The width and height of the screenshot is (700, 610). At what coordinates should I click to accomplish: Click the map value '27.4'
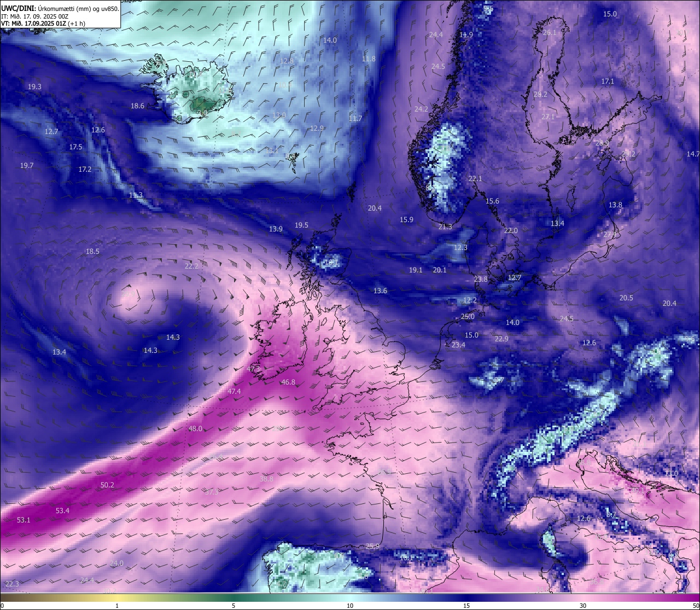point(610,234)
